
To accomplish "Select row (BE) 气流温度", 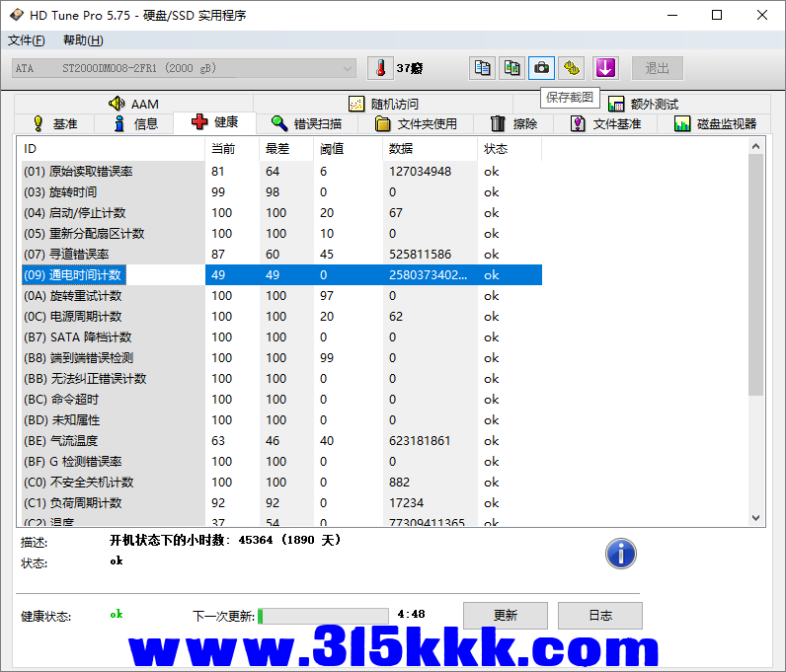I will pyautogui.click(x=281, y=440).
